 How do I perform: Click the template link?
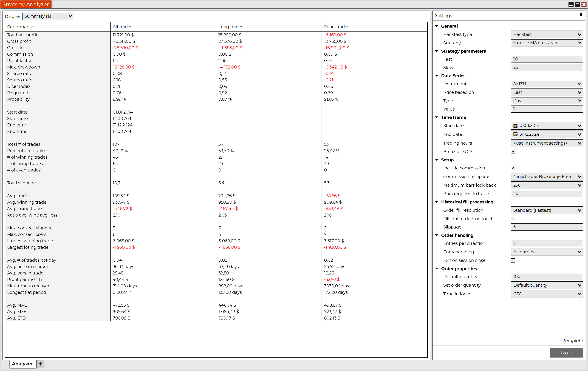click(x=573, y=340)
